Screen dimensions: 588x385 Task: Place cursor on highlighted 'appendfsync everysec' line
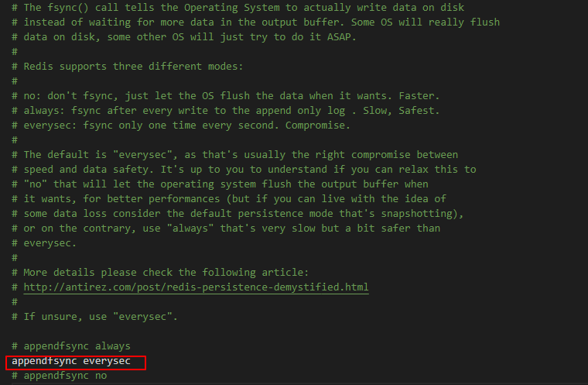click(x=71, y=361)
